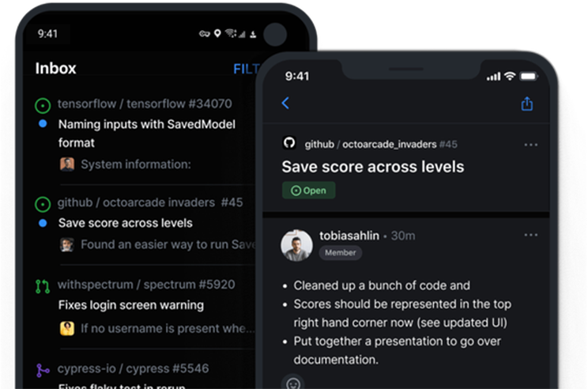The image size is (588, 389).
Task: Open the tobiasahlin username link
Action: pyautogui.click(x=349, y=236)
